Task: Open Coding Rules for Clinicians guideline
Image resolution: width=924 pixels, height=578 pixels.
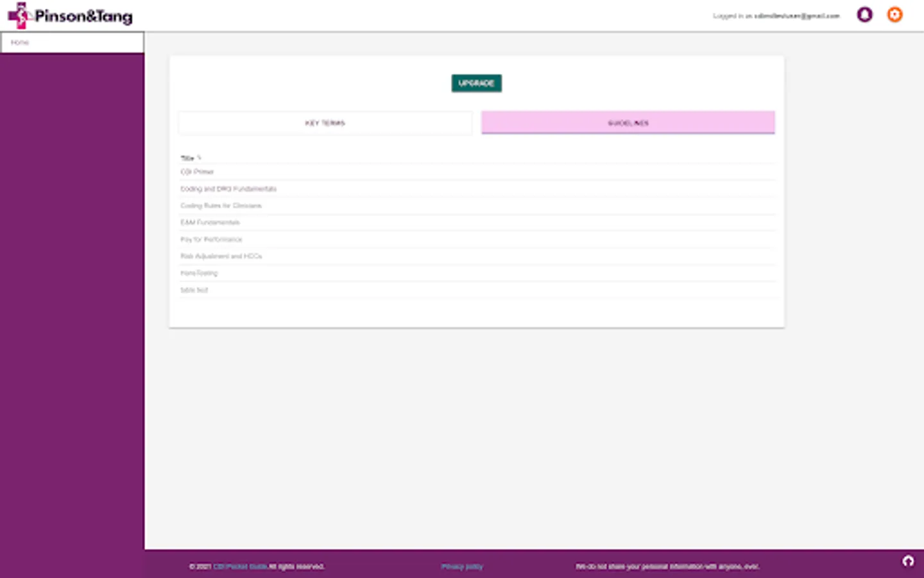Action: [x=477, y=206]
